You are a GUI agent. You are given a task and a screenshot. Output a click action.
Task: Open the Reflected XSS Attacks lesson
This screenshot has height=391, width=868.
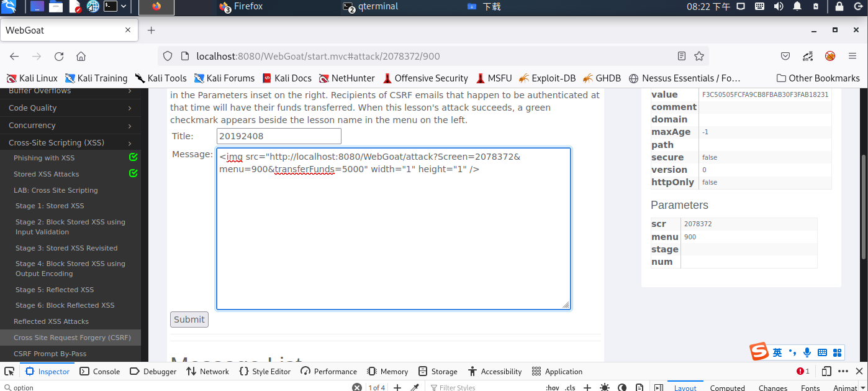click(x=52, y=321)
